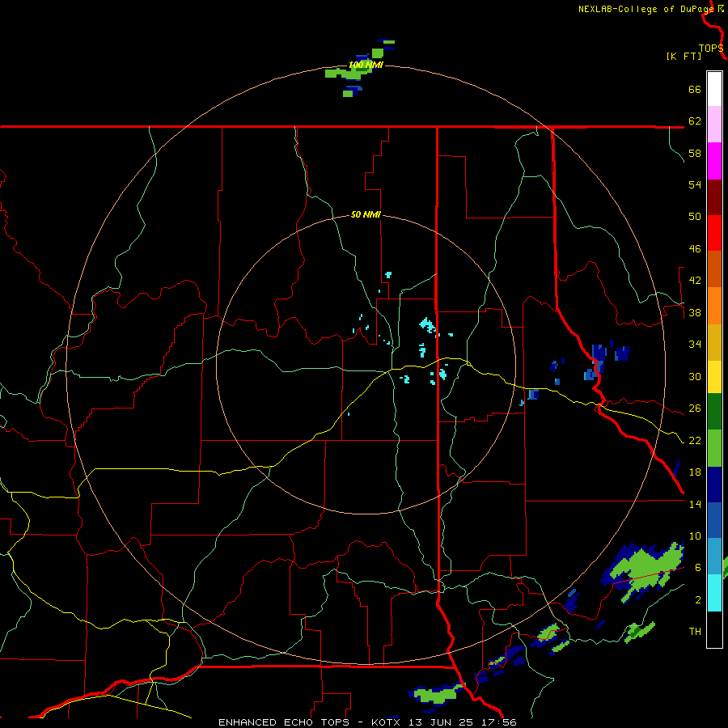Click the legend value "66"
Screen dimensions: 728x728
click(x=695, y=90)
